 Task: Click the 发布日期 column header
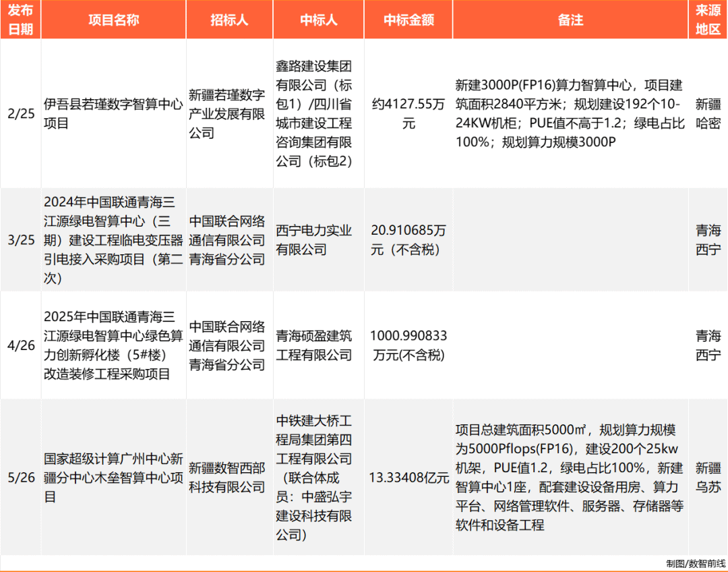20,20
